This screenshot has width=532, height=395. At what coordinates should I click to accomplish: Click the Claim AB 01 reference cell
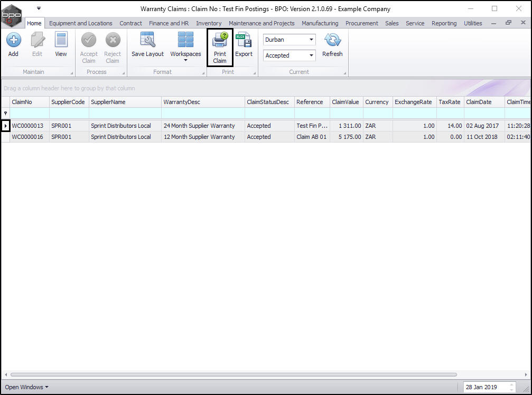(x=312, y=137)
